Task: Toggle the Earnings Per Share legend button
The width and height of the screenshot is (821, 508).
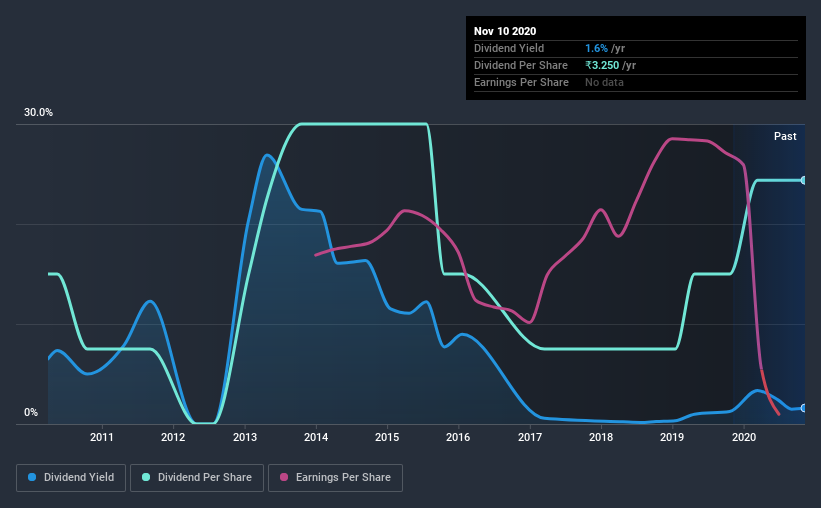Action: tap(335, 478)
